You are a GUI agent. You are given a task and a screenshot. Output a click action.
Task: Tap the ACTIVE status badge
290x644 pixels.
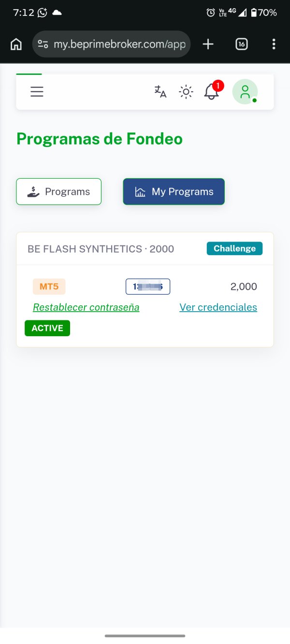pos(47,328)
